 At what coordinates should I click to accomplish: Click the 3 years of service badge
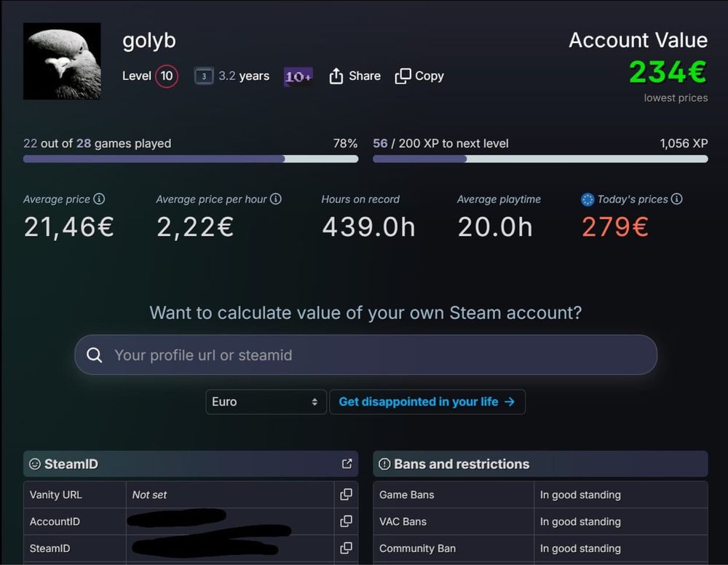(x=204, y=76)
